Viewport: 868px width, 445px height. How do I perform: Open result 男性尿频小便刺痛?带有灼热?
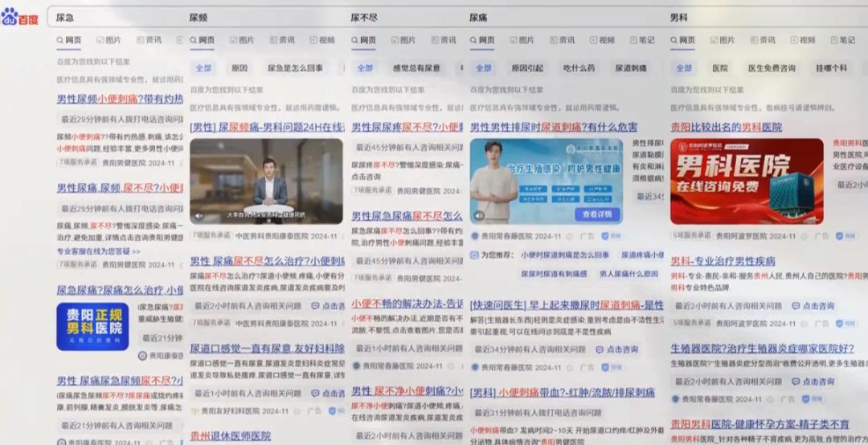pyautogui.click(x=120, y=99)
